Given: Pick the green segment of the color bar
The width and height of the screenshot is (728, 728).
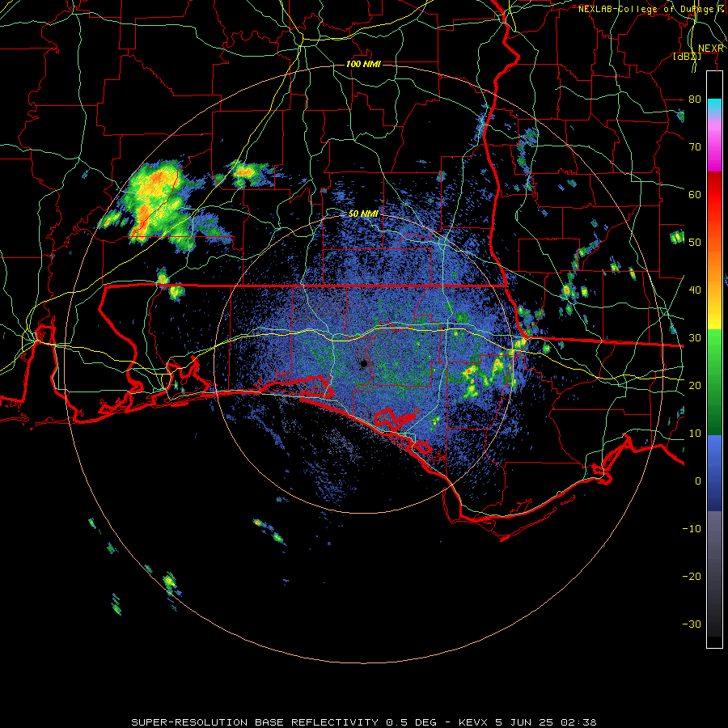Looking at the screenshot, I should tap(714, 382).
